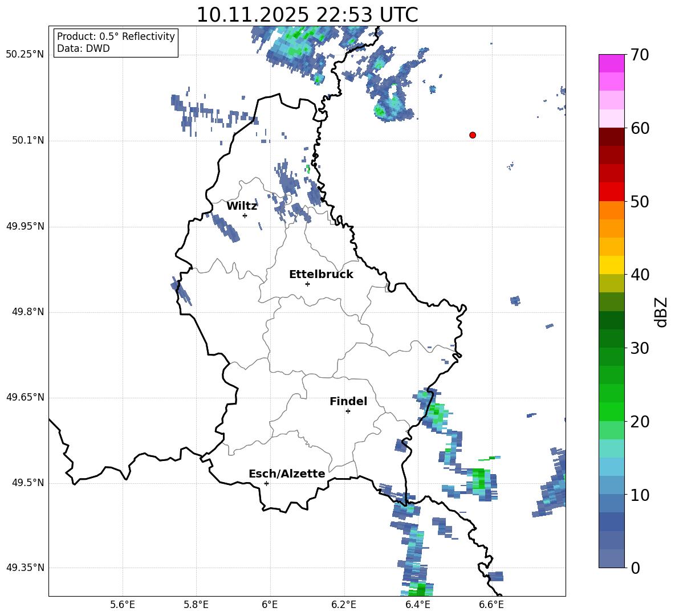Image resolution: width=675 pixels, height=616 pixels.
Task: Pick the orange colorbar swatch below 50
Action: pos(612,210)
